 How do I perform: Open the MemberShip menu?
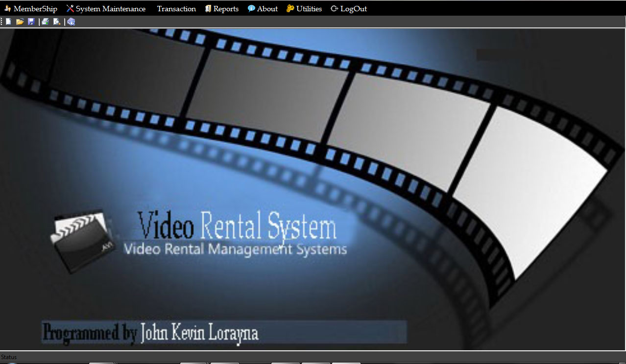(31, 9)
